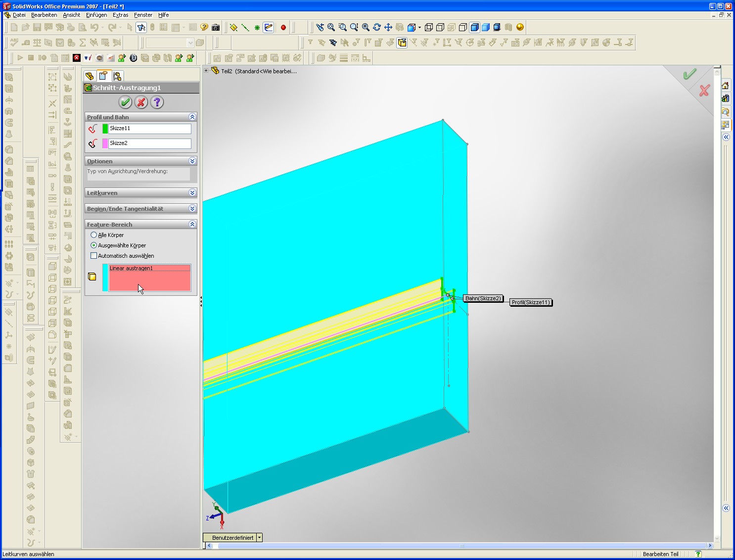The width and height of the screenshot is (735, 560).
Task: Activate the Pan view tool
Action: [x=388, y=27]
